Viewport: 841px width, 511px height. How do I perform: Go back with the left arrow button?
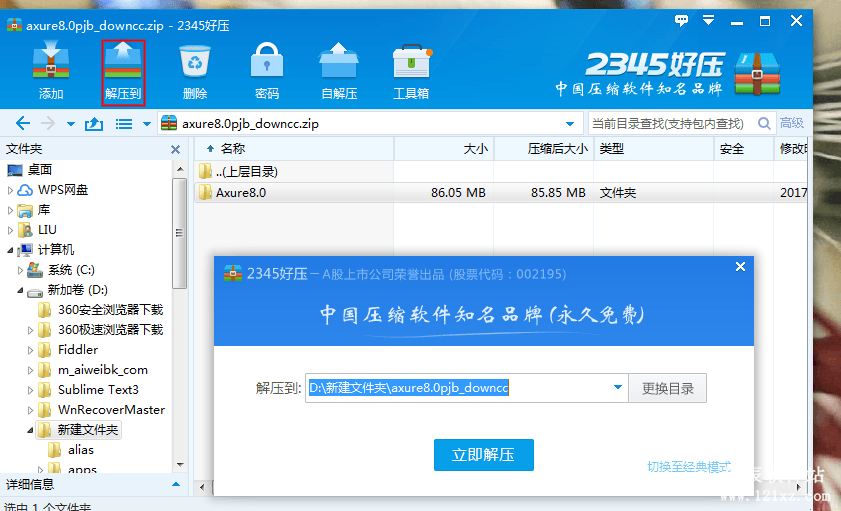point(23,124)
